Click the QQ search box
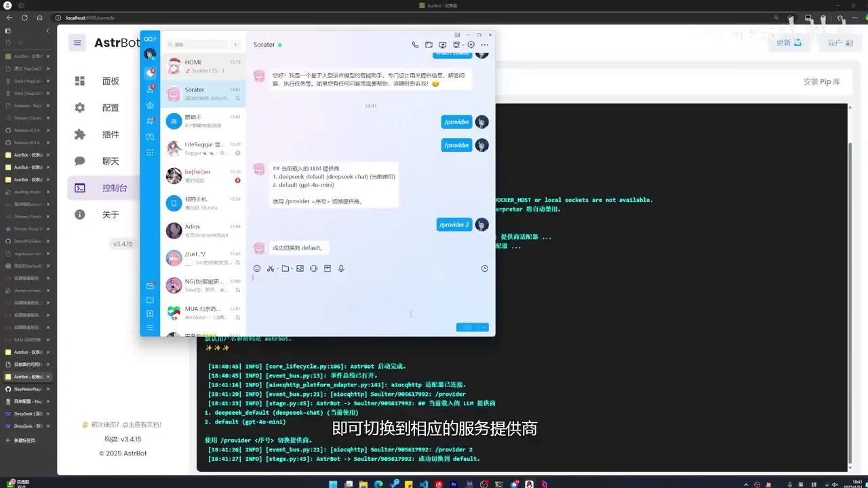 tap(197, 45)
